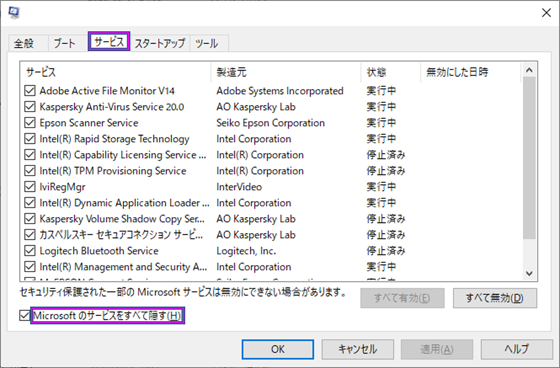Click 実行中 status of Adobe Active File Monitor

point(381,91)
